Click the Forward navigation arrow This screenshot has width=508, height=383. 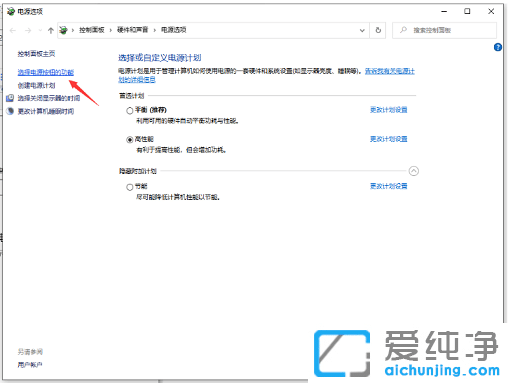click(x=28, y=30)
